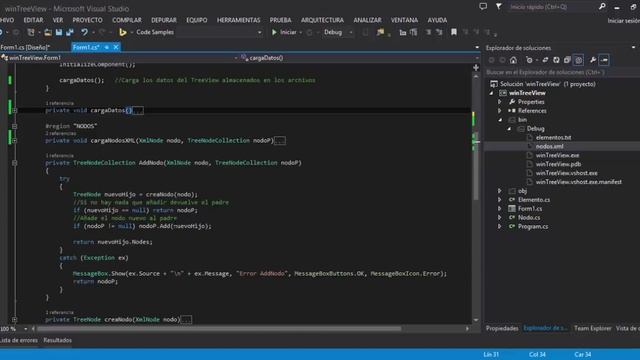Open the Lista de errores tab

[x=18, y=340]
